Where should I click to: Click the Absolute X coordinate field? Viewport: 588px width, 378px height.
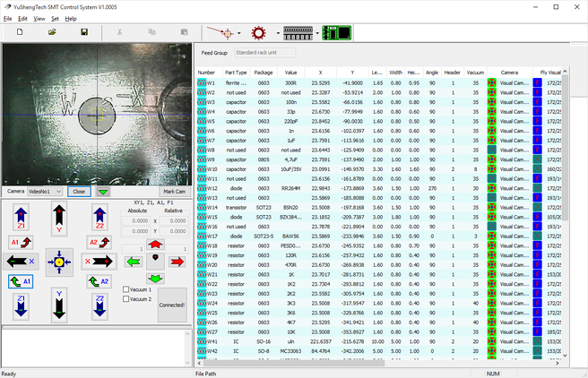pyautogui.click(x=137, y=220)
